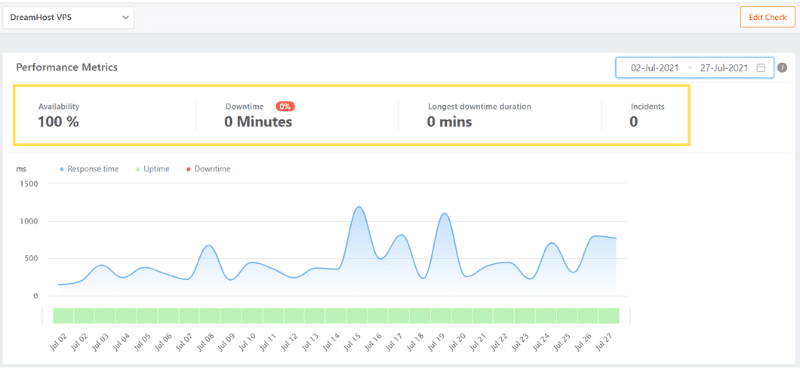Click the info icon beside the date range

click(x=782, y=67)
